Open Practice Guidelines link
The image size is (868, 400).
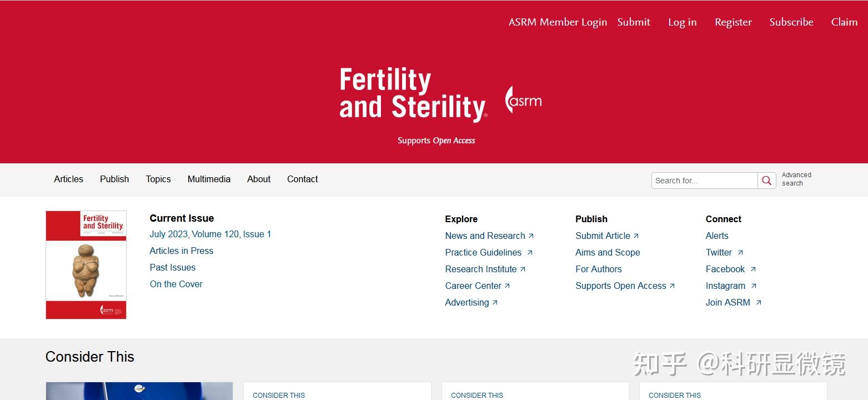click(x=489, y=252)
